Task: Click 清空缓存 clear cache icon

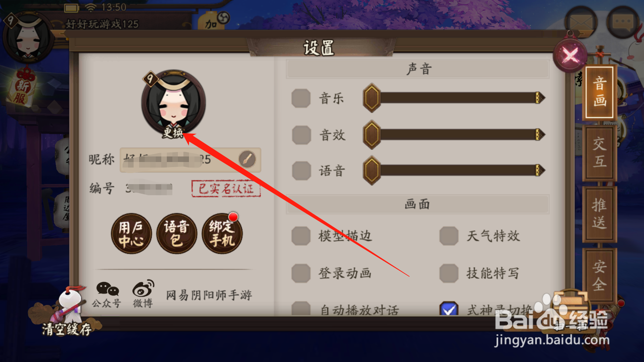Action: pos(65,311)
